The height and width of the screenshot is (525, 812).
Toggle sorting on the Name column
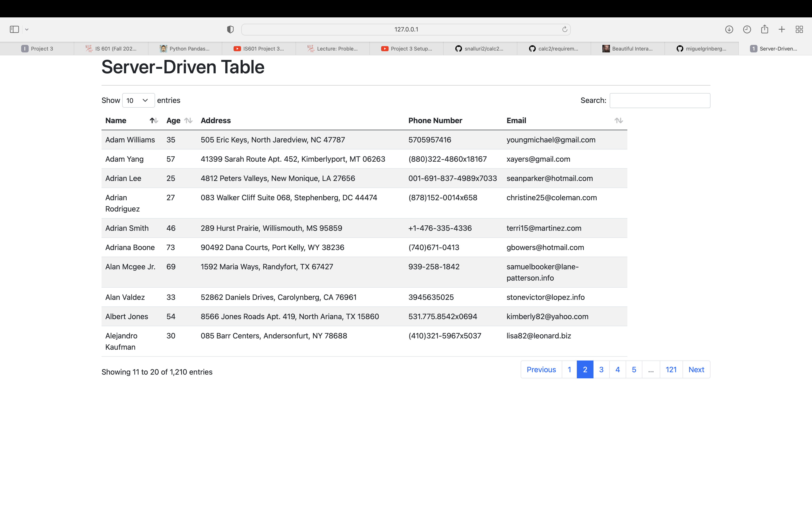tap(154, 120)
